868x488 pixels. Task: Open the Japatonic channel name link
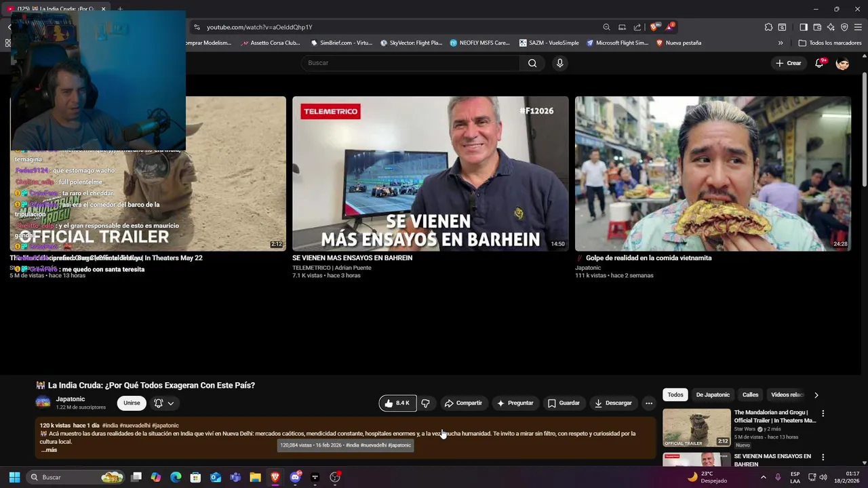71,399
